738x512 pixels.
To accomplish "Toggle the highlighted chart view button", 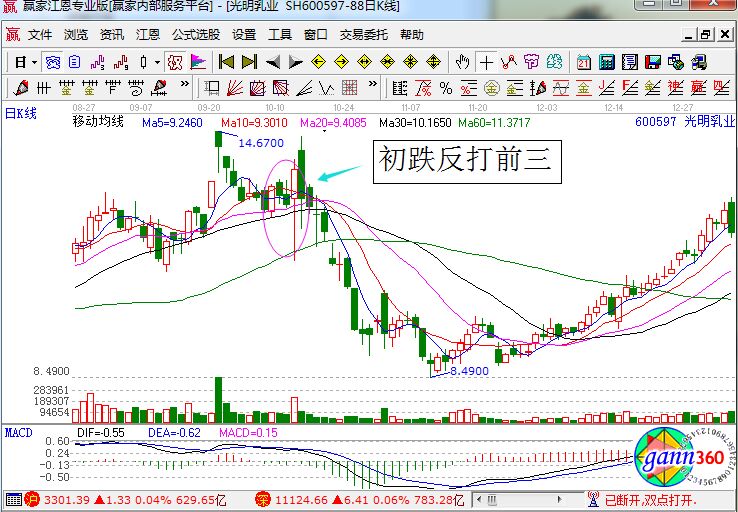I will [x=53, y=62].
